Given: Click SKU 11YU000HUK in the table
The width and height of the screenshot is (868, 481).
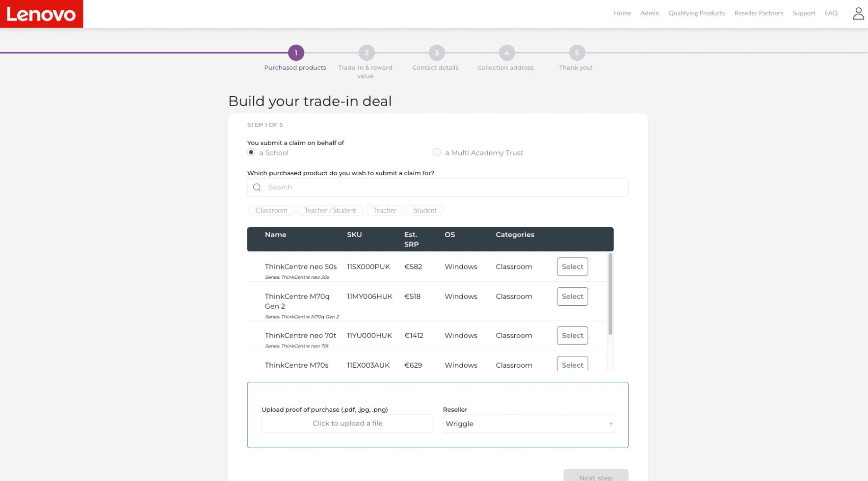Looking at the screenshot, I should point(369,336).
